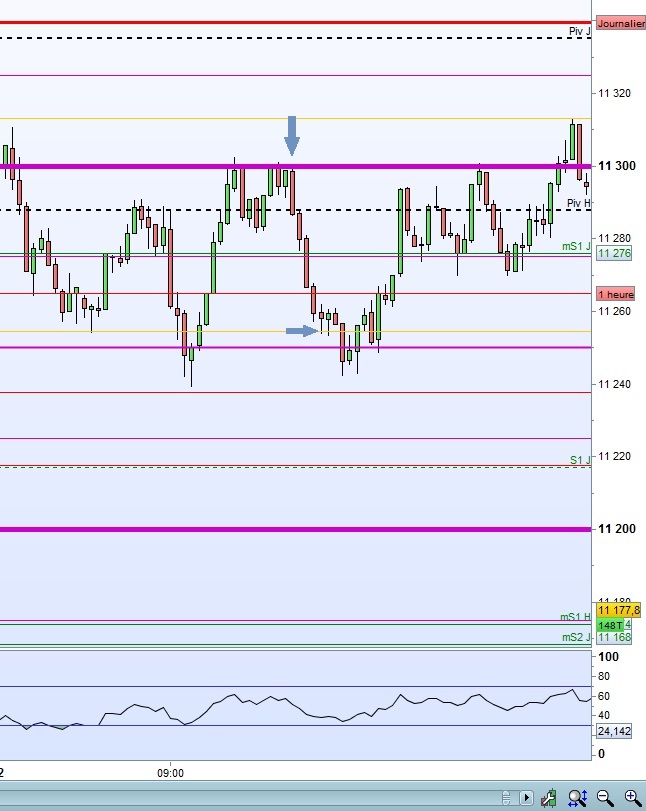Viewport: 646px width, 811px height.
Task: Click the mS1 H support label
Action: (x=575, y=617)
